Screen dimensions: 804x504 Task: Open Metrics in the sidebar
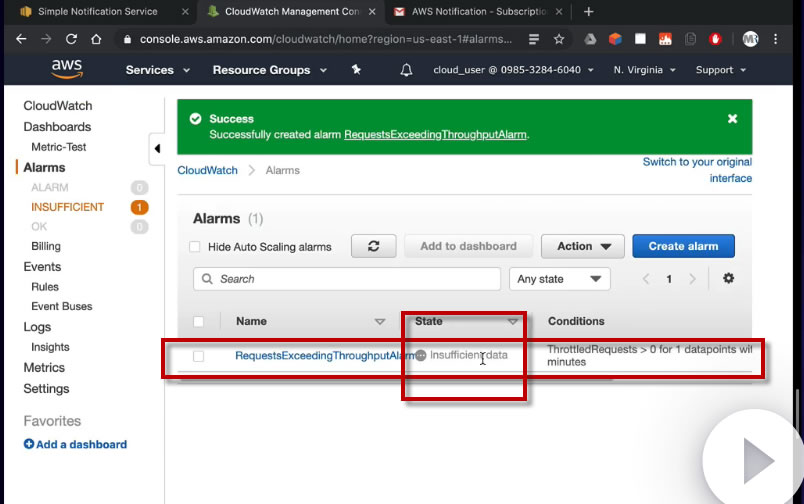(x=44, y=368)
